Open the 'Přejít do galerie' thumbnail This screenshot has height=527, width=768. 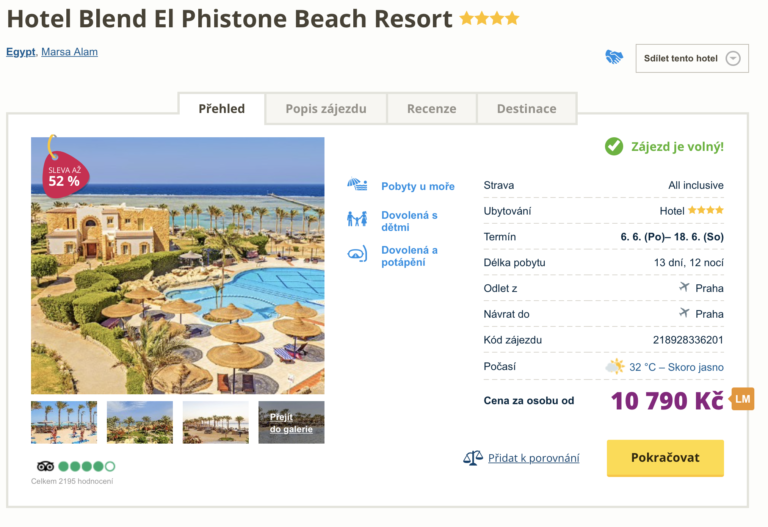291,423
